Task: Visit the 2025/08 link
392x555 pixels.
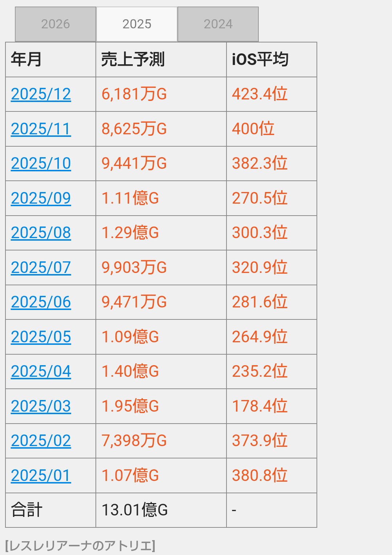Action: (41, 233)
